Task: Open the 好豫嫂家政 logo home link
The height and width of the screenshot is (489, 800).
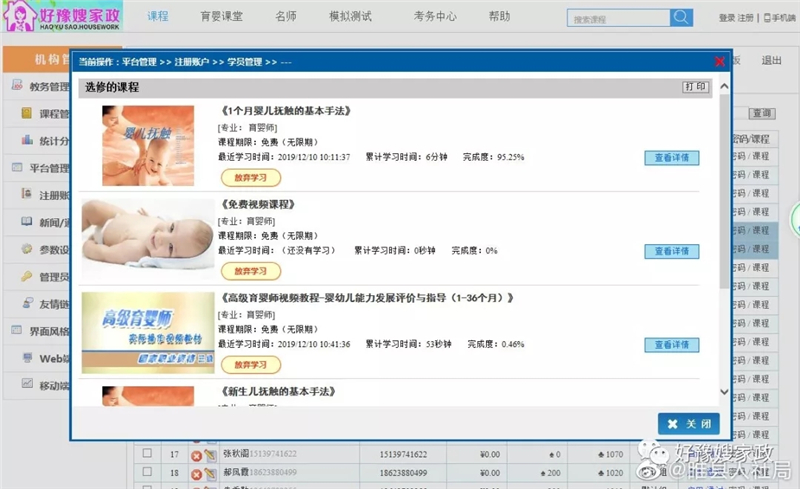Action: coord(62,16)
